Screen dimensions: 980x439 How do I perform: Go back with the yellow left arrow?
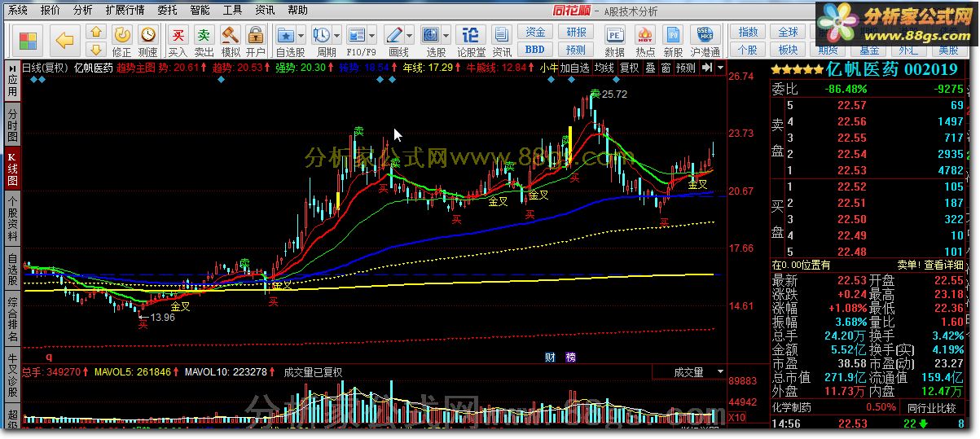[64, 39]
